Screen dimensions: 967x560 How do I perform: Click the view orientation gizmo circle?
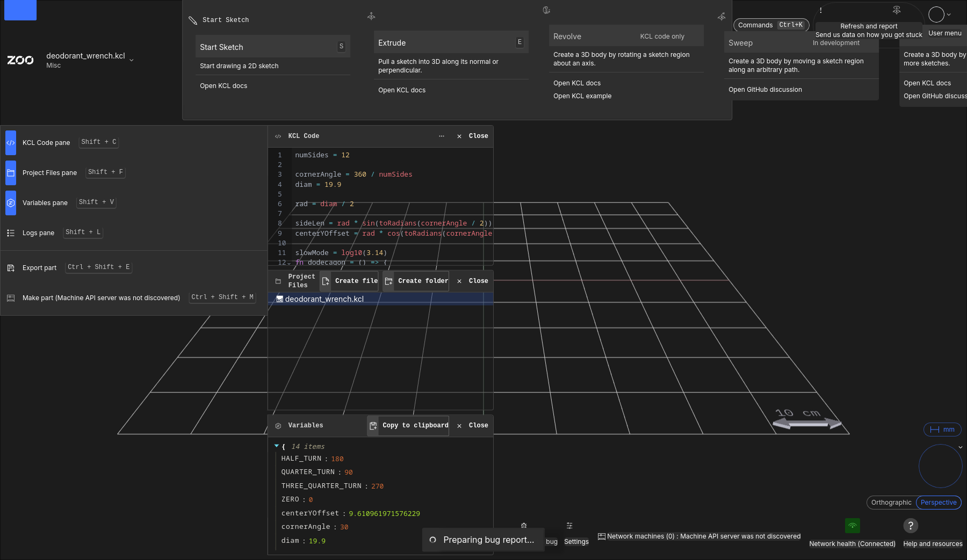point(940,466)
